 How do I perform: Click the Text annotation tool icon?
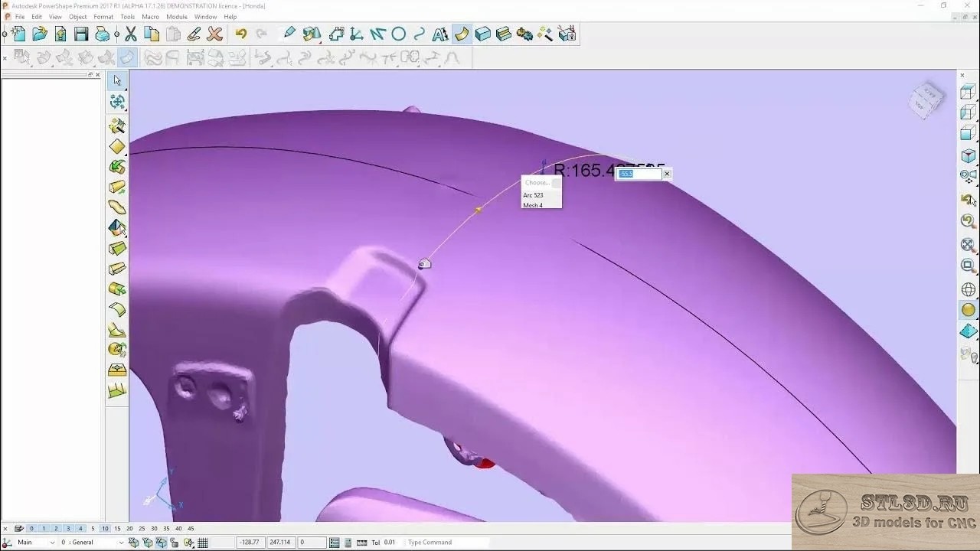pyautogui.click(x=440, y=34)
